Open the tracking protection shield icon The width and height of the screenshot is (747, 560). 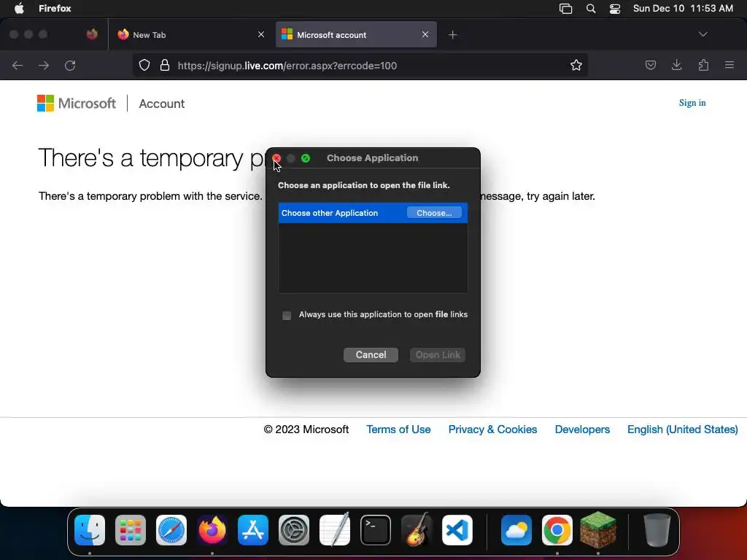144,65
